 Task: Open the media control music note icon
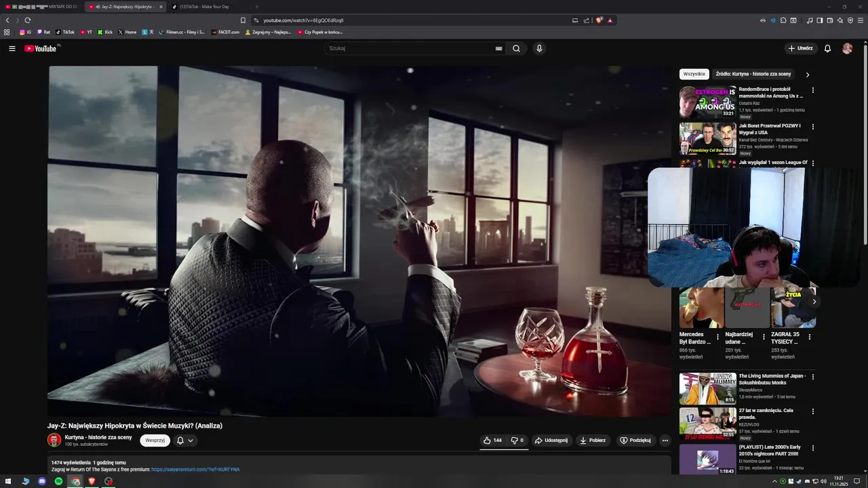tap(809, 20)
